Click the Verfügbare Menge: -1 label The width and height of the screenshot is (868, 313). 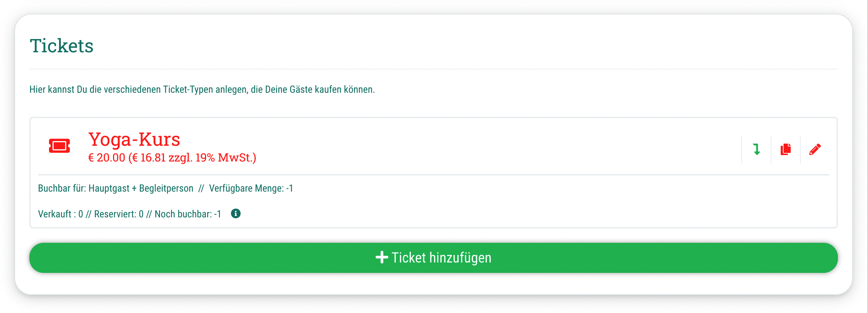click(x=251, y=188)
